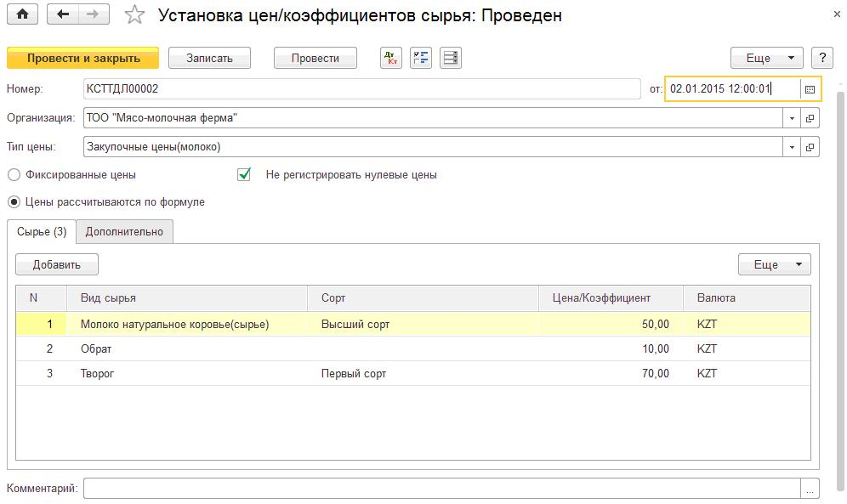
Task: Select Фиксированные цены radio button
Action: (14, 175)
